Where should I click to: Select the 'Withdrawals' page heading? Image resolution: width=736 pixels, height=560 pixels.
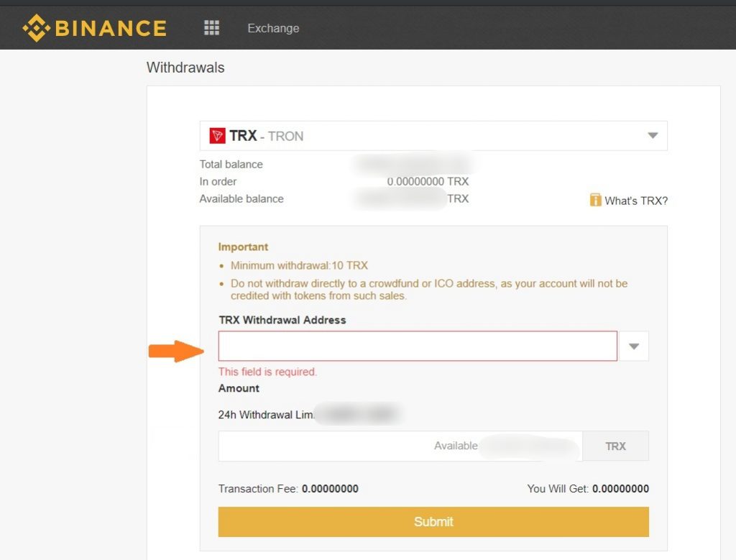pyautogui.click(x=185, y=68)
